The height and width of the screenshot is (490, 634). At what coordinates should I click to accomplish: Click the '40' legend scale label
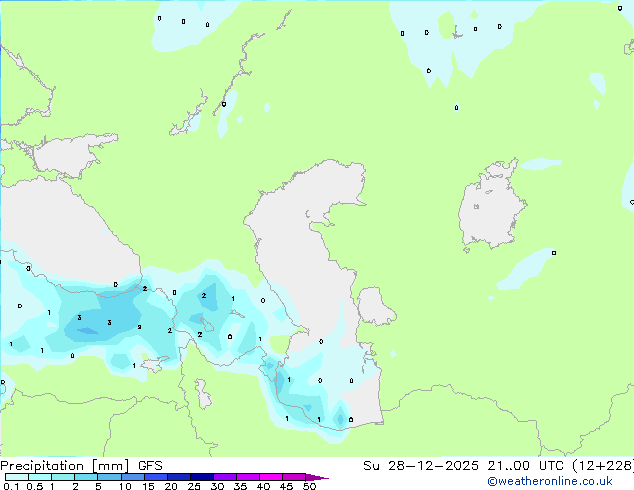point(263,486)
